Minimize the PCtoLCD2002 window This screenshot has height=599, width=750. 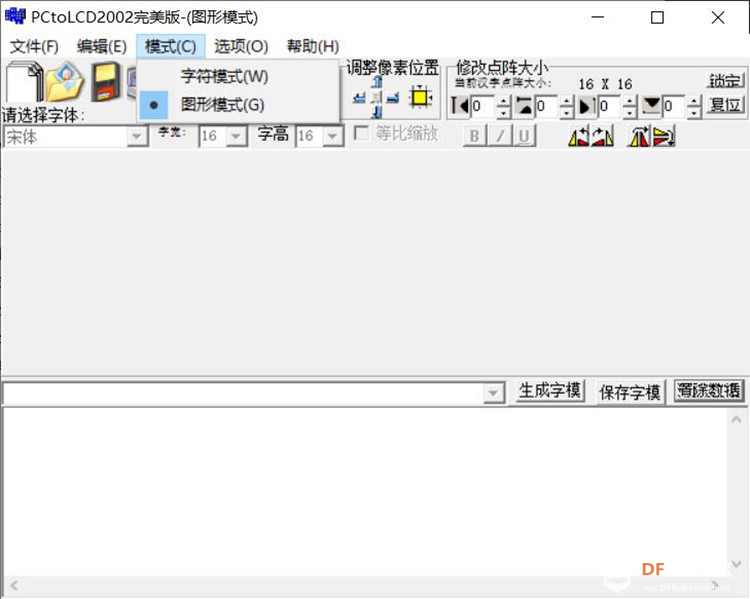point(597,18)
